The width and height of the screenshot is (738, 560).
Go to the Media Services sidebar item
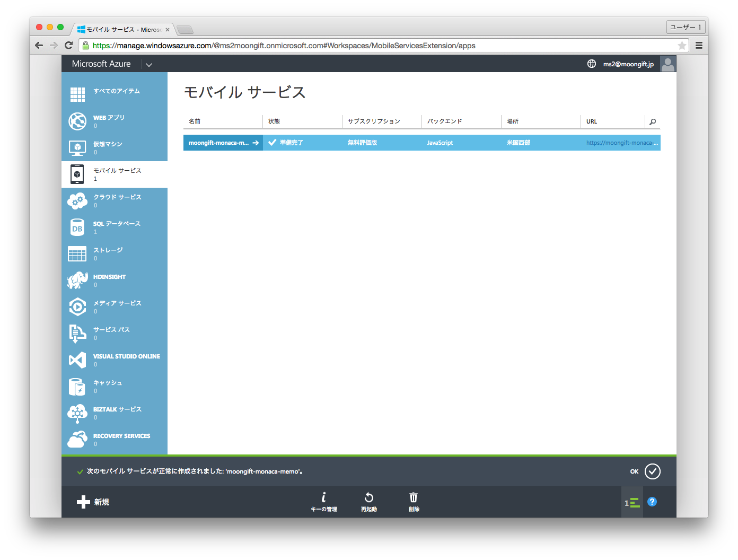tap(117, 303)
